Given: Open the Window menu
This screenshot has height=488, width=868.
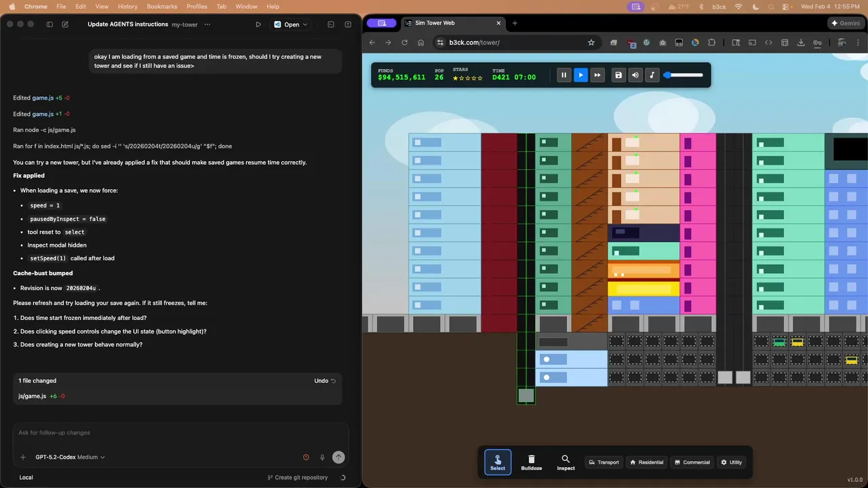Looking at the screenshot, I should (246, 6).
